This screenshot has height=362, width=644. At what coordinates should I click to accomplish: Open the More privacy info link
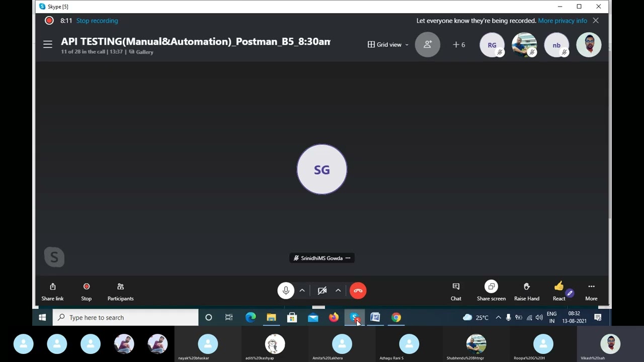click(x=562, y=21)
